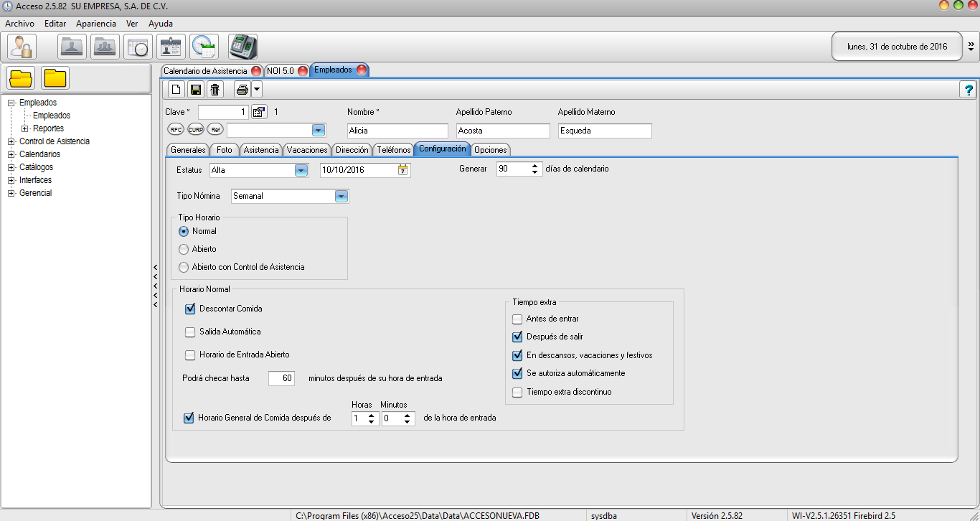Click the user lock icon in main toolbar
This screenshot has width=980, height=521.
pyautogui.click(x=22, y=47)
